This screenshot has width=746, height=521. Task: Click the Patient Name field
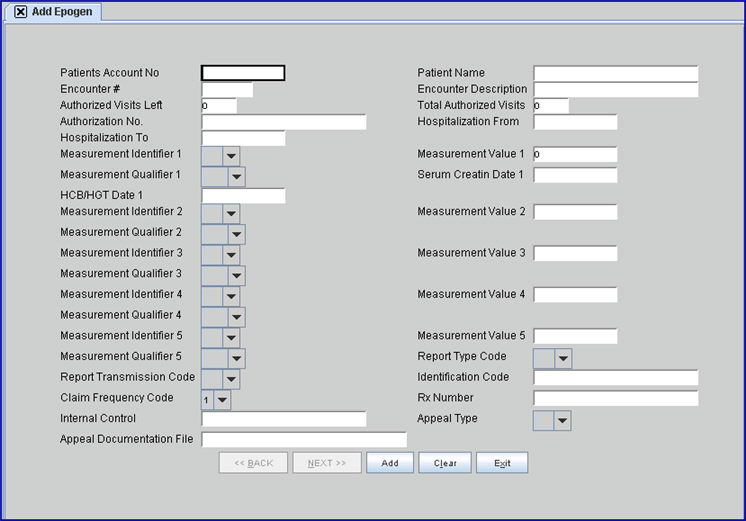(x=616, y=73)
